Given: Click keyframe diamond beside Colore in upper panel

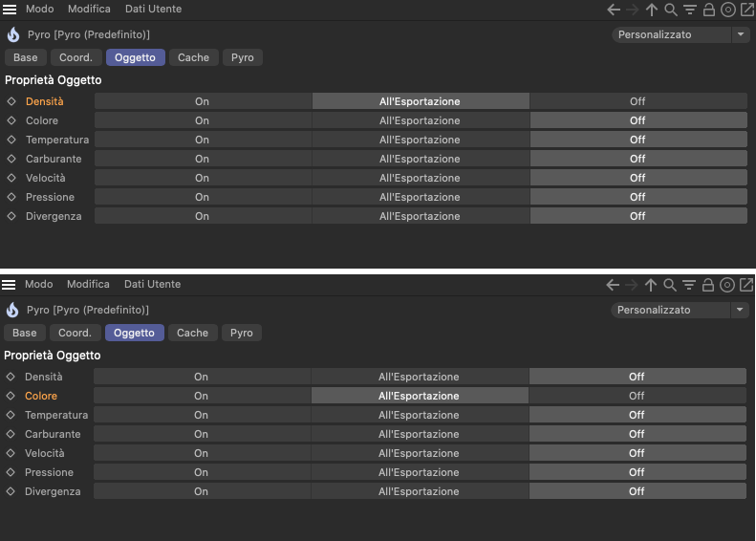Looking at the screenshot, I should click(11, 120).
